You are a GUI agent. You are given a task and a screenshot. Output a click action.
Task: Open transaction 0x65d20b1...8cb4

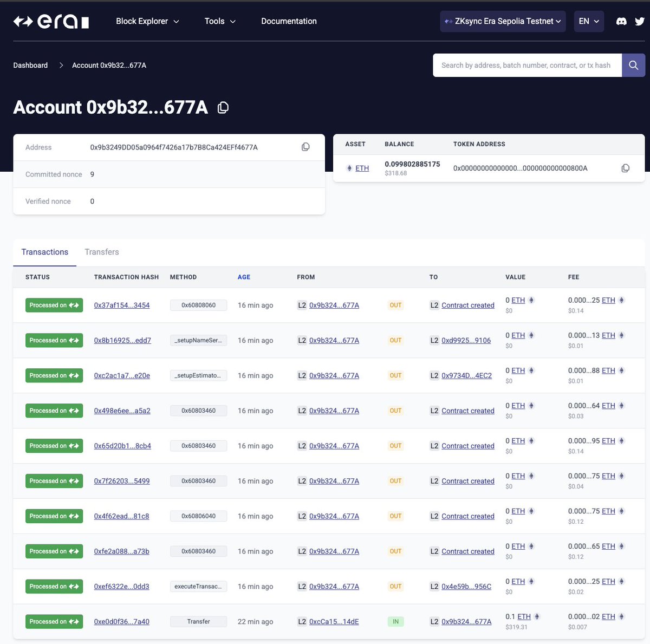tap(122, 446)
